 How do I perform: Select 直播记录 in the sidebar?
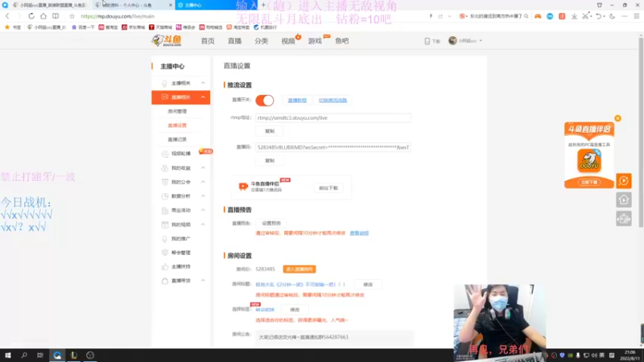pyautogui.click(x=177, y=139)
